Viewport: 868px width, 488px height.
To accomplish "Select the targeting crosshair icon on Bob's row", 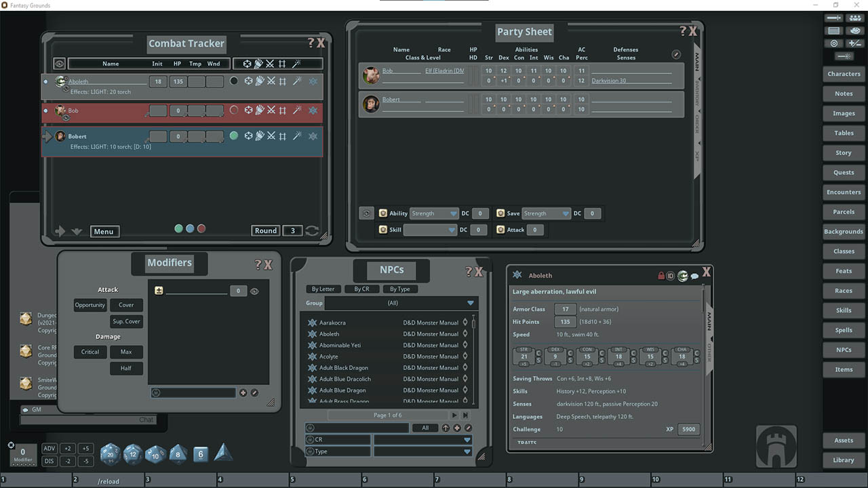I will [248, 109].
